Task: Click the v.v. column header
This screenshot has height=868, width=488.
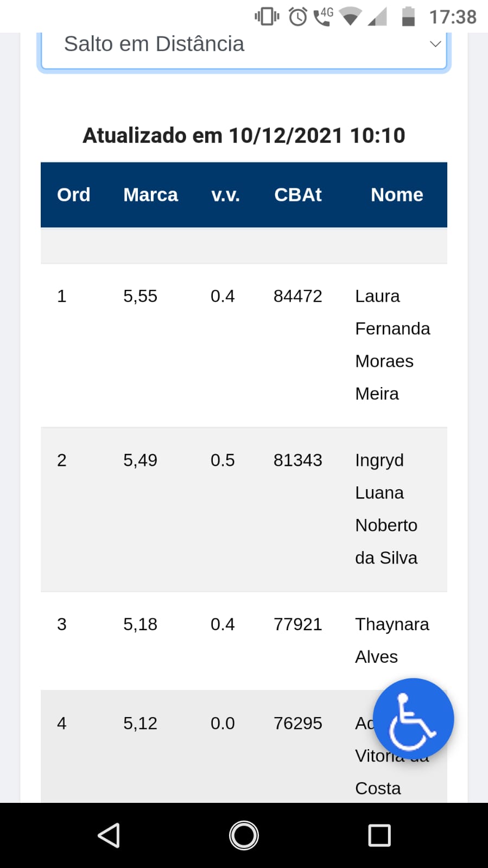Action: coord(225,195)
